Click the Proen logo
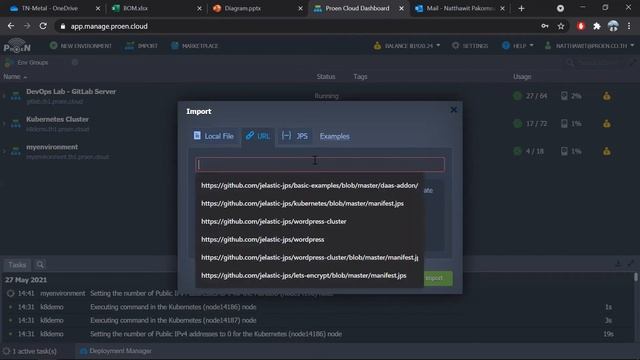This screenshot has width=640, height=360. pyautogui.click(x=17, y=46)
